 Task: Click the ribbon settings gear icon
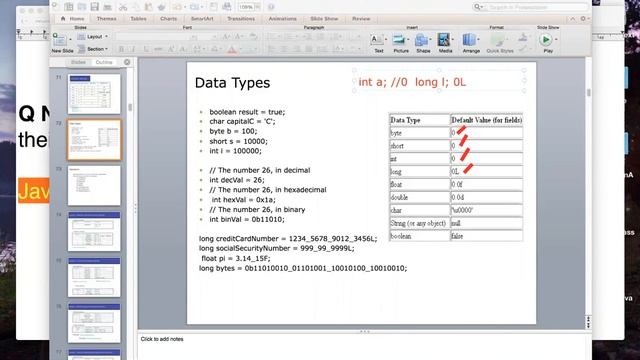click(x=583, y=19)
